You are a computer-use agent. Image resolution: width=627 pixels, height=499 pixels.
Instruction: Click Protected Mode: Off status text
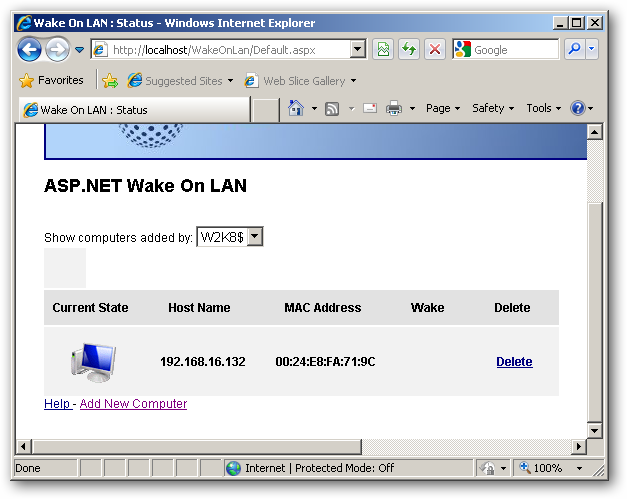point(344,468)
